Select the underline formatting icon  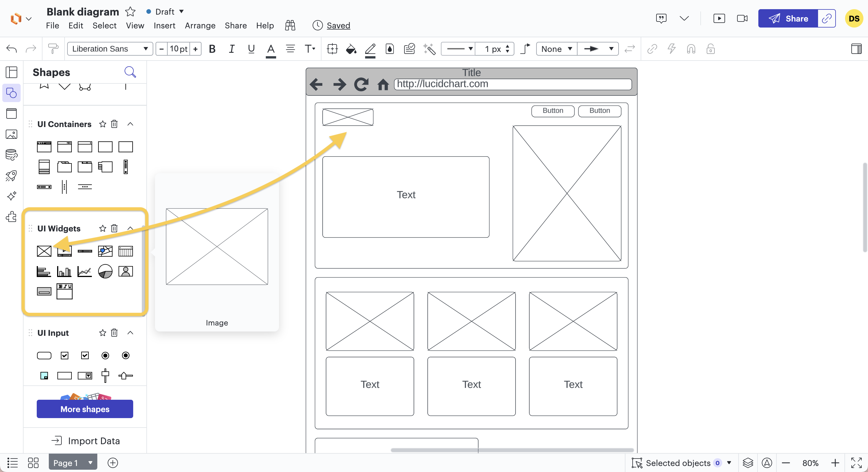pyautogui.click(x=251, y=49)
